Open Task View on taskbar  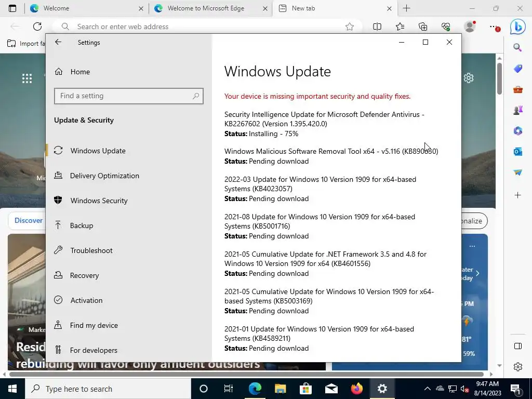click(x=229, y=389)
